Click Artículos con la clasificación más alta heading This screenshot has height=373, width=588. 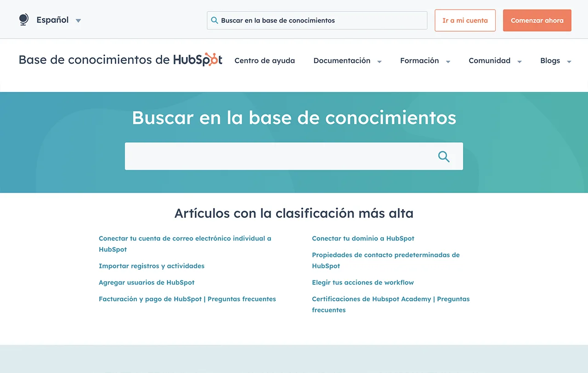tap(294, 213)
